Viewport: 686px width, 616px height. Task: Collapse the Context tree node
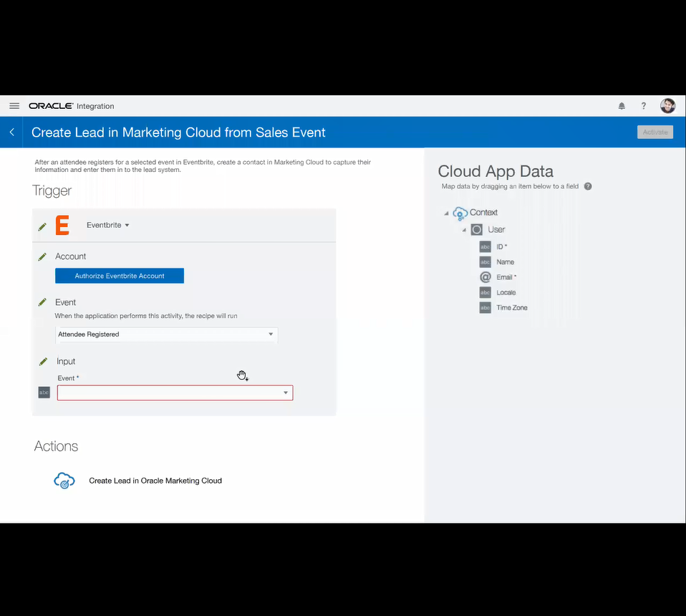click(x=446, y=213)
